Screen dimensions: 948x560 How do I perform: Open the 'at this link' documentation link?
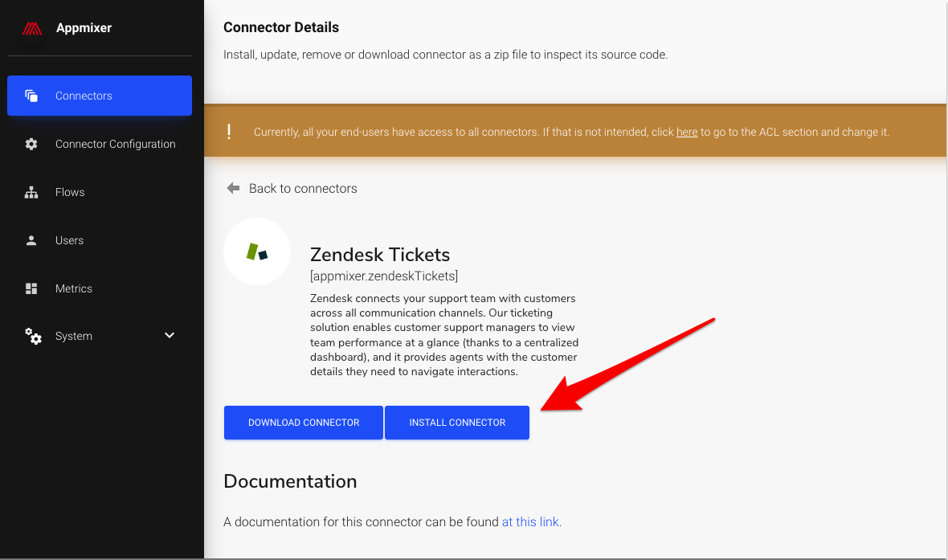(530, 521)
